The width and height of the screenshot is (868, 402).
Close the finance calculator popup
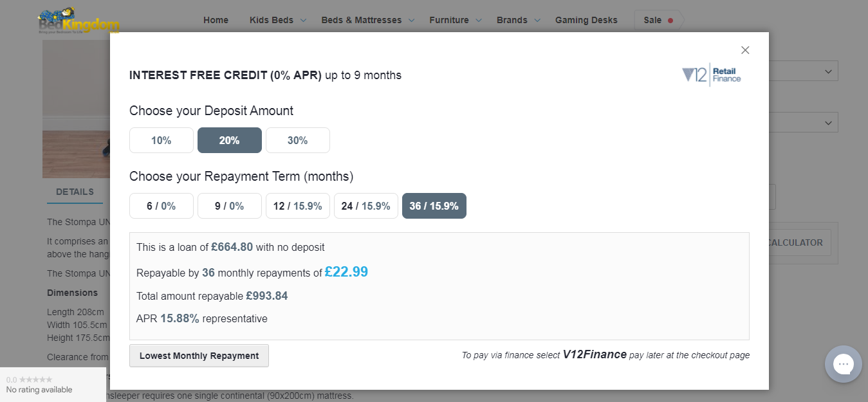pos(745,50)
